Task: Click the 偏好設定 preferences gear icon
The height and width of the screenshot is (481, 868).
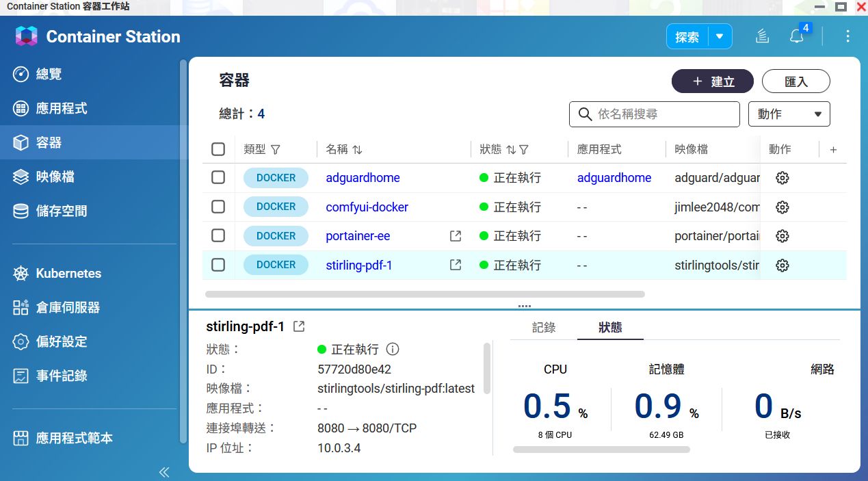Action: 21,341
